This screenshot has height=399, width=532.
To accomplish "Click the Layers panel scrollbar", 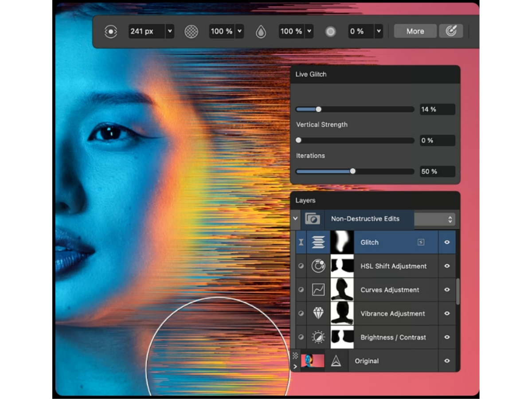I will 458,291.
